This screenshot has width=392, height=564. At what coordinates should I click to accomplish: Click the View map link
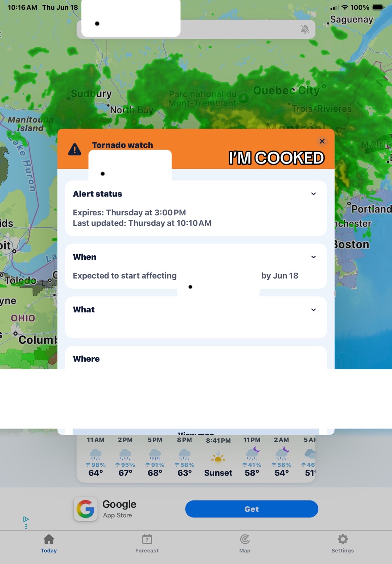[196, 433]
